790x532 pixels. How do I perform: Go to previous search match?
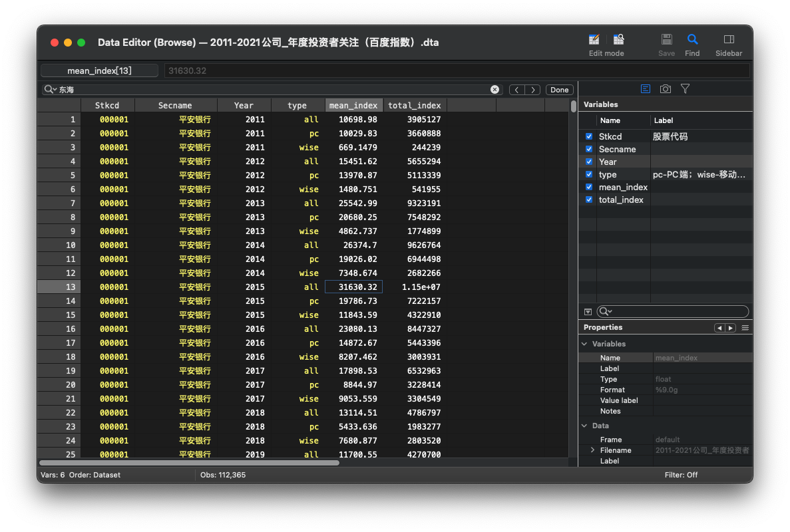coord(517,90)
